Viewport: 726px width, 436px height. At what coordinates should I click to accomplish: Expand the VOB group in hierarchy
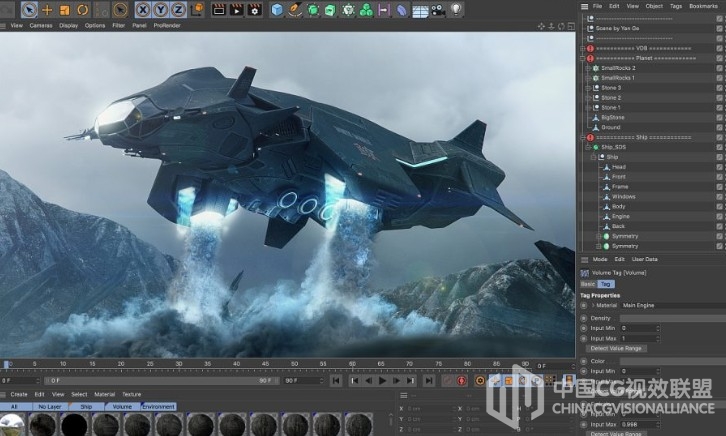pyautogui.click(x=583, y=48)
